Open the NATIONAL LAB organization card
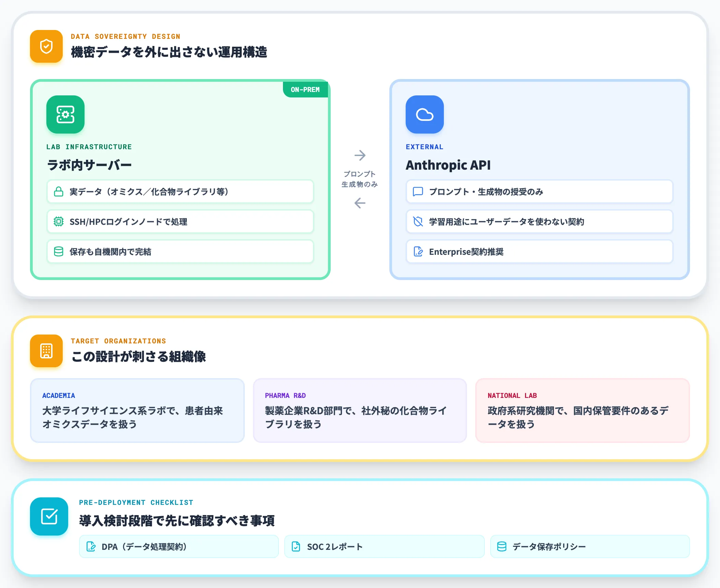This screenshot has height=588, width=720. 583,411
